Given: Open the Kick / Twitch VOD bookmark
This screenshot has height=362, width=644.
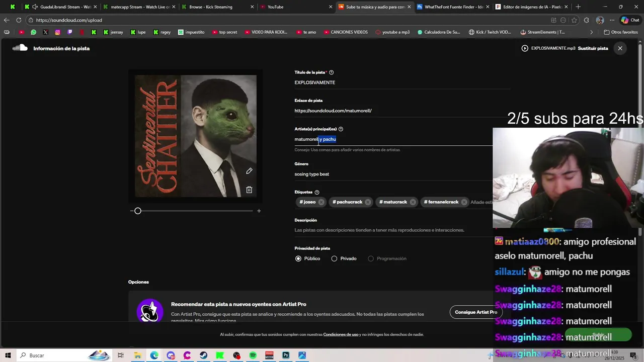Looking at the screenshot, I should 490,32.
